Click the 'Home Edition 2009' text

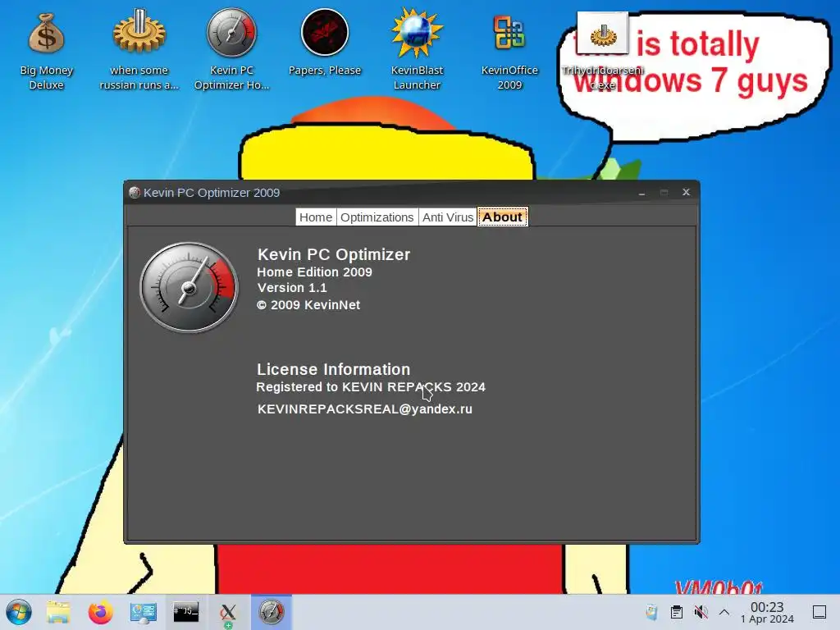point(314,272)
